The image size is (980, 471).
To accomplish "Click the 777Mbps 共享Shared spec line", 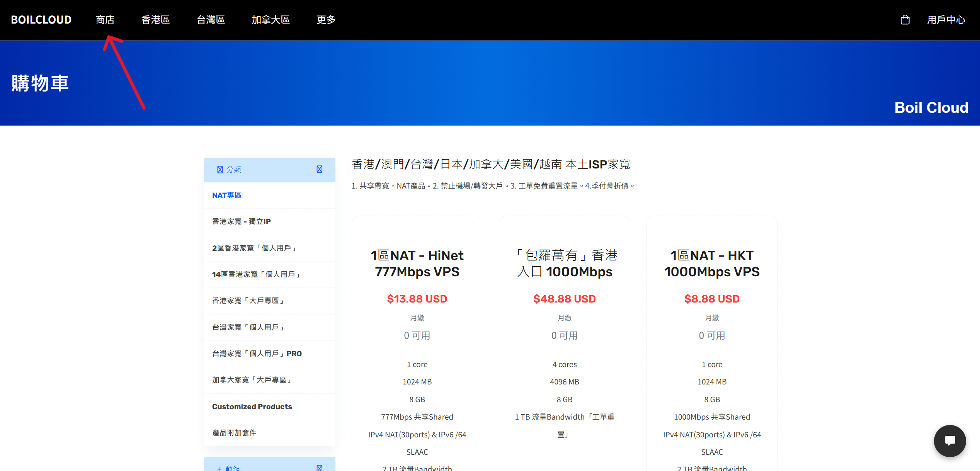I will click(417, 417).
